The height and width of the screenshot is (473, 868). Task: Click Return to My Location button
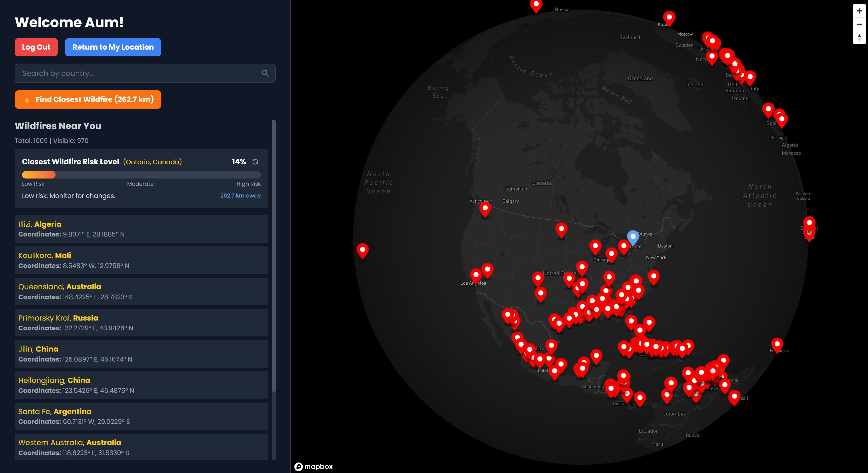[x=113, y=47]
